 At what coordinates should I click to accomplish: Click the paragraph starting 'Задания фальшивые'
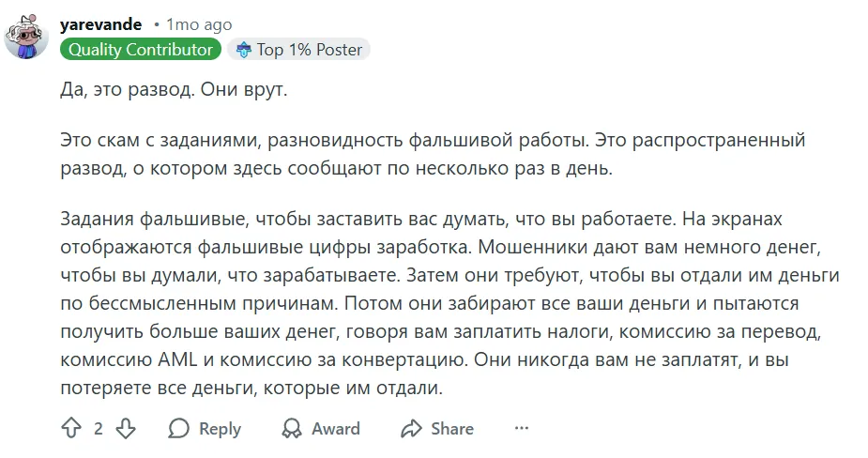tap(449, 303)
